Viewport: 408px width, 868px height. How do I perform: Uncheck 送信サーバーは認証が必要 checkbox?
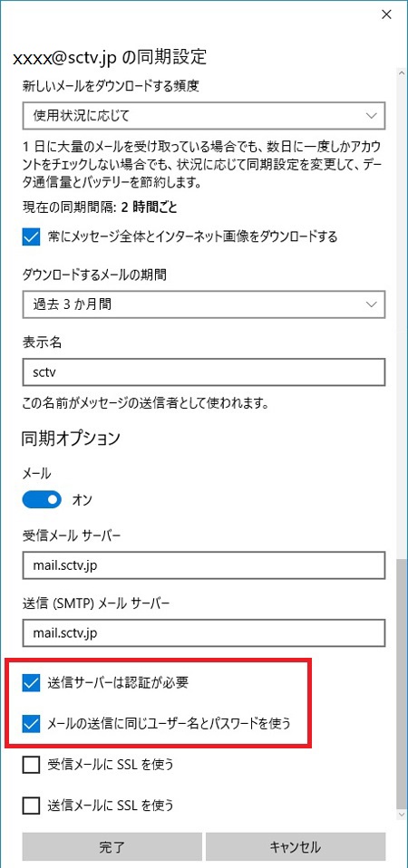[31, 682]
